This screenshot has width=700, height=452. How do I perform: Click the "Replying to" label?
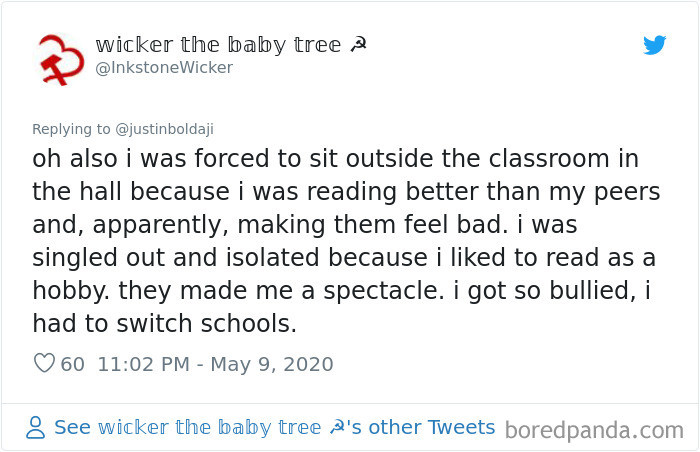click(x=70, y=128)
